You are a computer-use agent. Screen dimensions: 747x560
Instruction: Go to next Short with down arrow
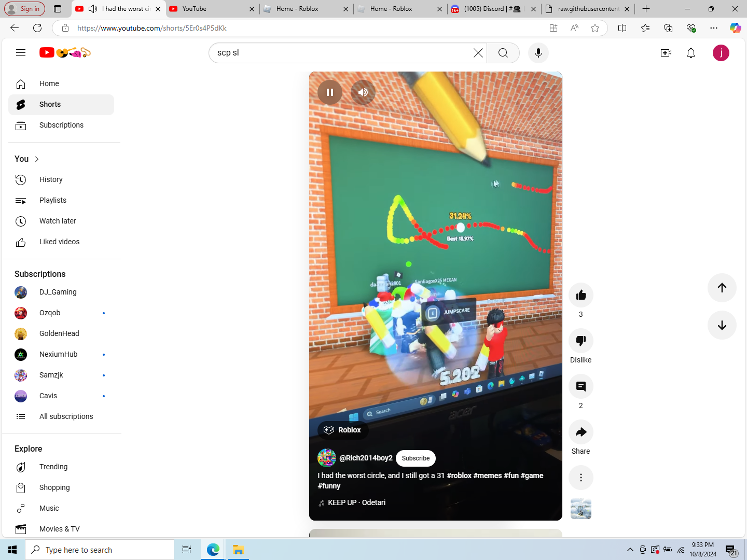[x=722, y=325]
